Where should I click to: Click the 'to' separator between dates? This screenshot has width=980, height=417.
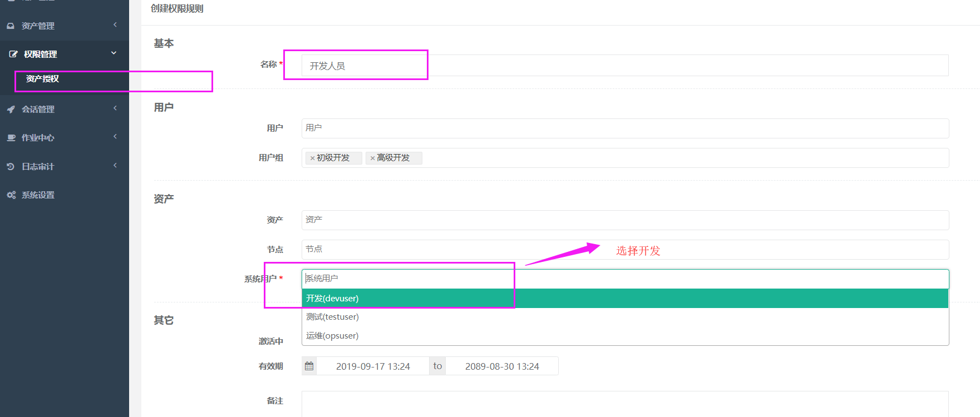click(x=437, y=366)
